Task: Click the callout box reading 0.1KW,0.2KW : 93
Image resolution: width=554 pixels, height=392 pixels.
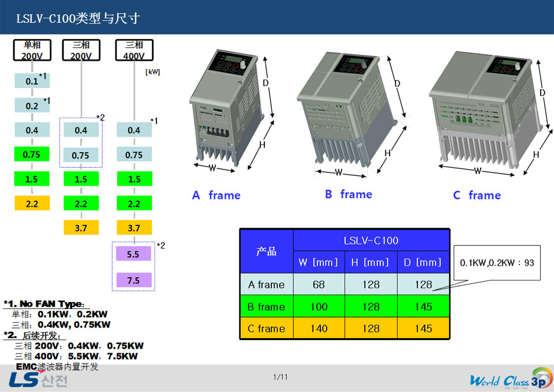Action: pos(497,263)
